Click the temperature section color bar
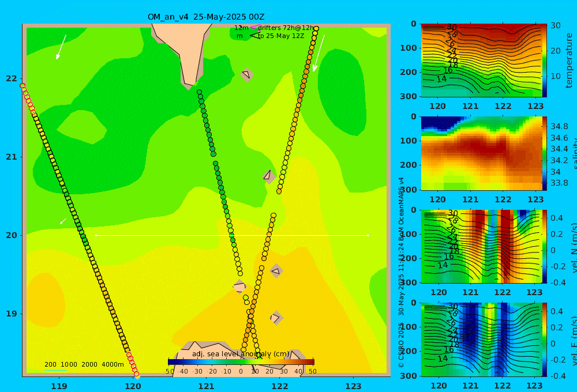Viewport: 577px width, 392px height. coord(545,61)
